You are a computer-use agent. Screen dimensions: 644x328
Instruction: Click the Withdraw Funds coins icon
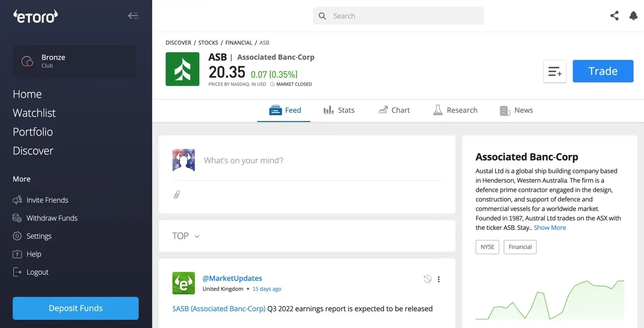click(17, 218)
